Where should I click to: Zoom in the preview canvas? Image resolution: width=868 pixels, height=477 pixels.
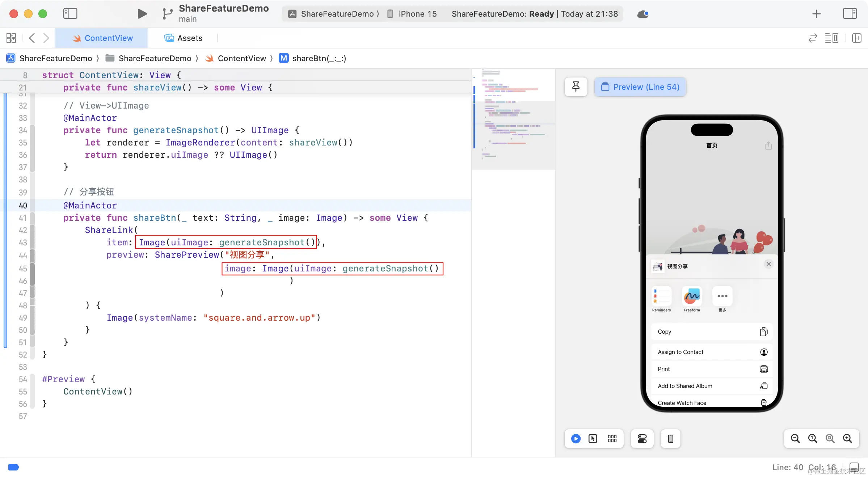pyautogui.click(x=847, y=439)
